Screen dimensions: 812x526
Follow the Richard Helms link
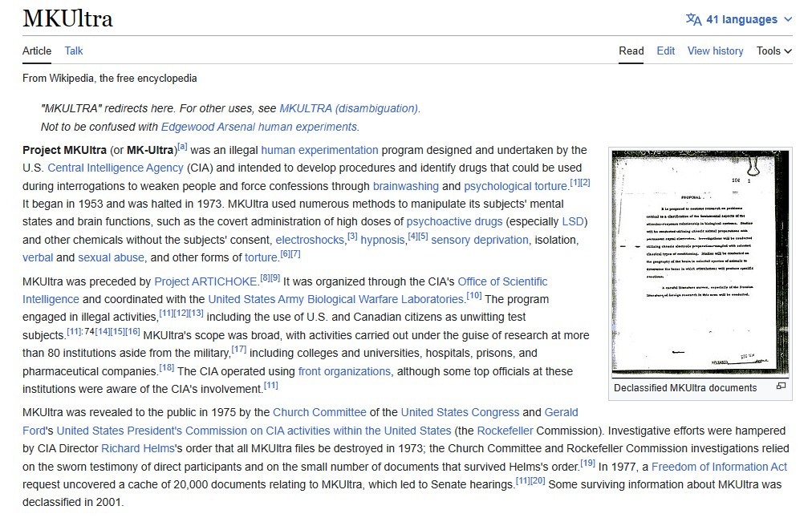click(137, 448)
